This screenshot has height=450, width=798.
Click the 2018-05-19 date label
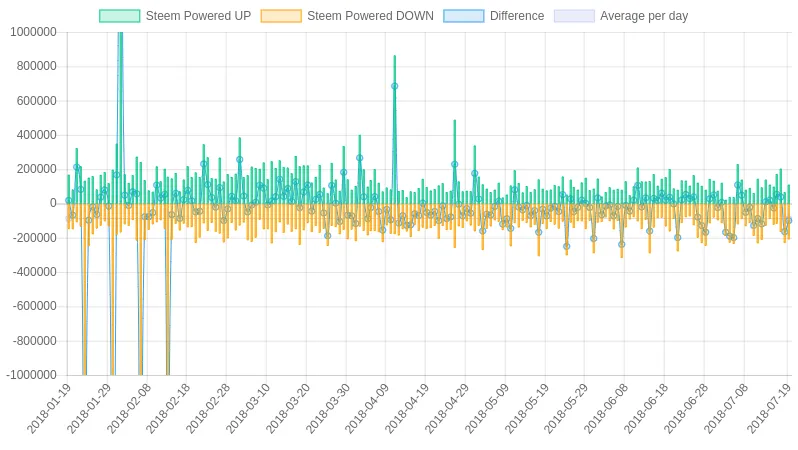point(526,408)
